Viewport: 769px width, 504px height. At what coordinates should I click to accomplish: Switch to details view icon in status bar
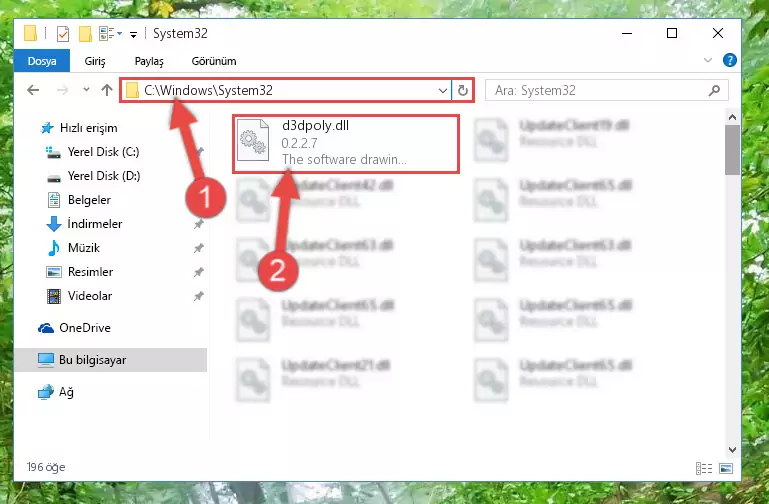tap(704, 469)
